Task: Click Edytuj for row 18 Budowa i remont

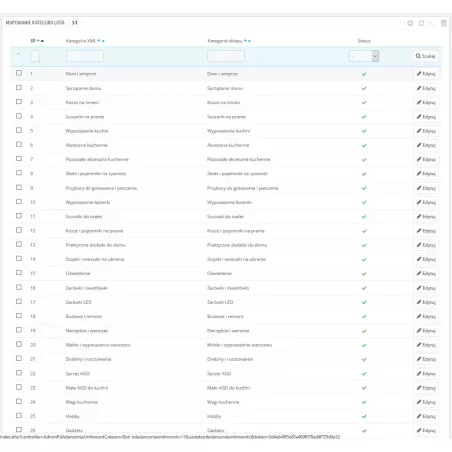Action: (x=426, y=316)
